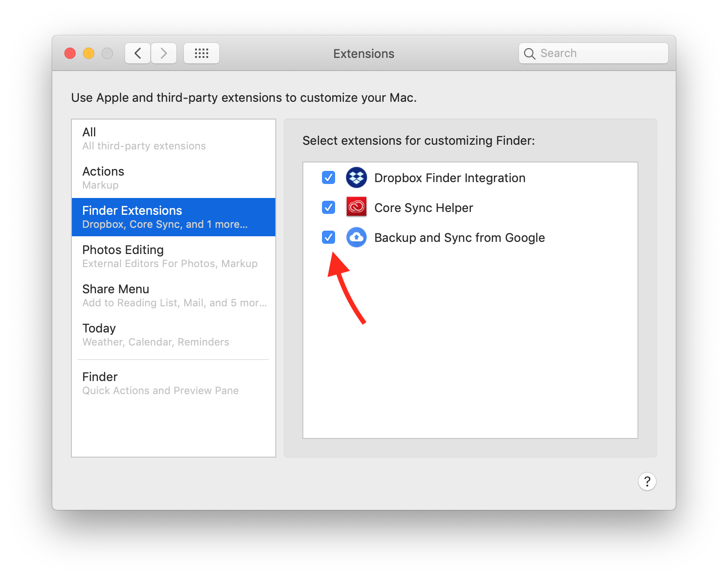Go forward using the right chevron button

pos(164,53)
